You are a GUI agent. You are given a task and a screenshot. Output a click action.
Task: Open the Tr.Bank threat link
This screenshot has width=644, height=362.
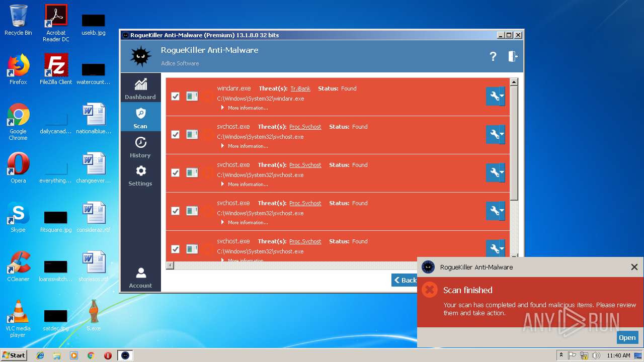(300, 88)
